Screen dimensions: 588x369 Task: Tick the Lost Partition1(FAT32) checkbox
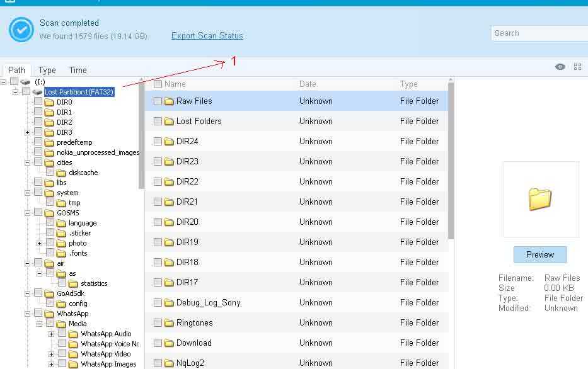coord(26,91)
